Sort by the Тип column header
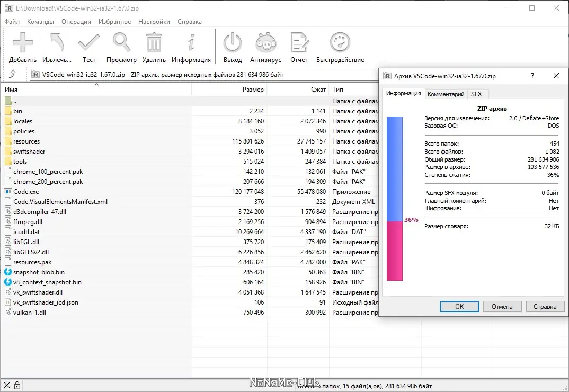The width and height of the screenshot is (569, 392). (354, 89)
